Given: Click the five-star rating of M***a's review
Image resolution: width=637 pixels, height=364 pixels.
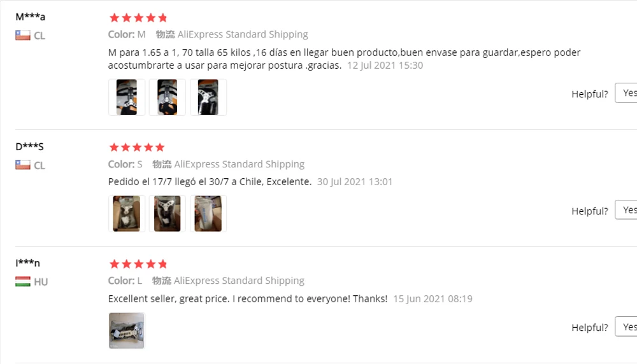Looking at the screenshot, I should tap(138, 17).
